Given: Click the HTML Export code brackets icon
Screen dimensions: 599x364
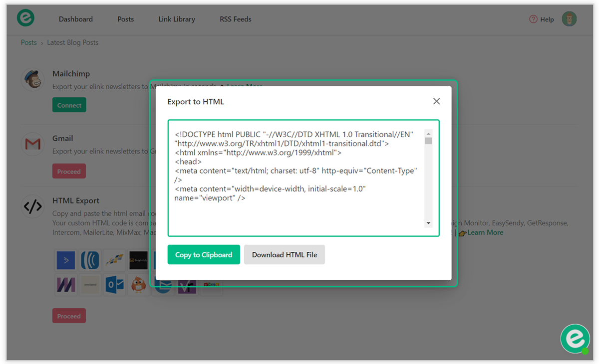Looking at the screenshot, I should point(33,206).
